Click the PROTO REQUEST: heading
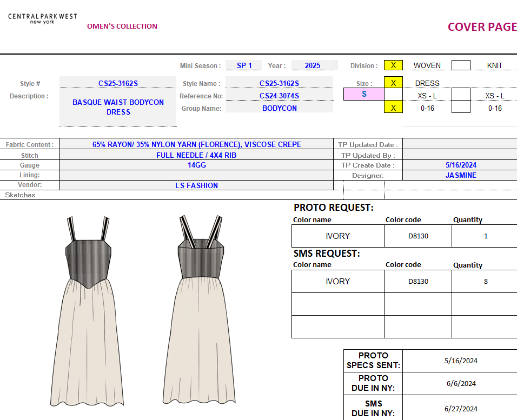This screenshot has width=517, height=420. point(334,208)
